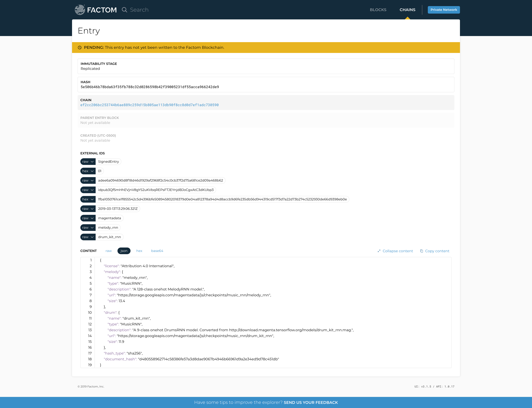Switch content view to raw
The image size is (532, 408).
pyautogui.click(x=108, y=251)
